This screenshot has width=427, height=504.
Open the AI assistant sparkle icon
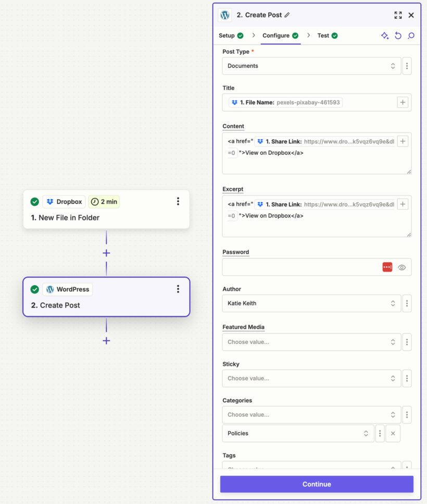(x=385, y=35)
